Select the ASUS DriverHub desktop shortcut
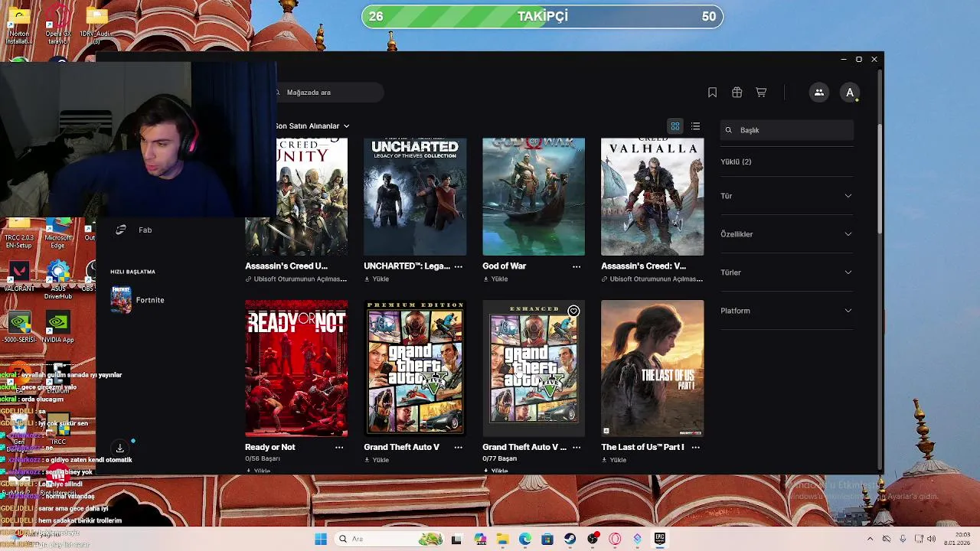 pyautogui.click(x=58, y=280)
